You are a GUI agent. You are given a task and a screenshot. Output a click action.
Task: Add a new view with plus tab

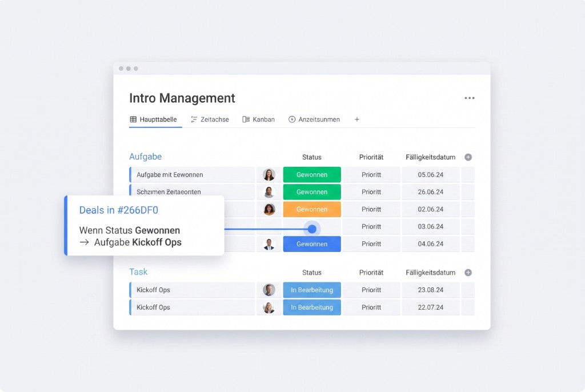[x=356, y=119]
